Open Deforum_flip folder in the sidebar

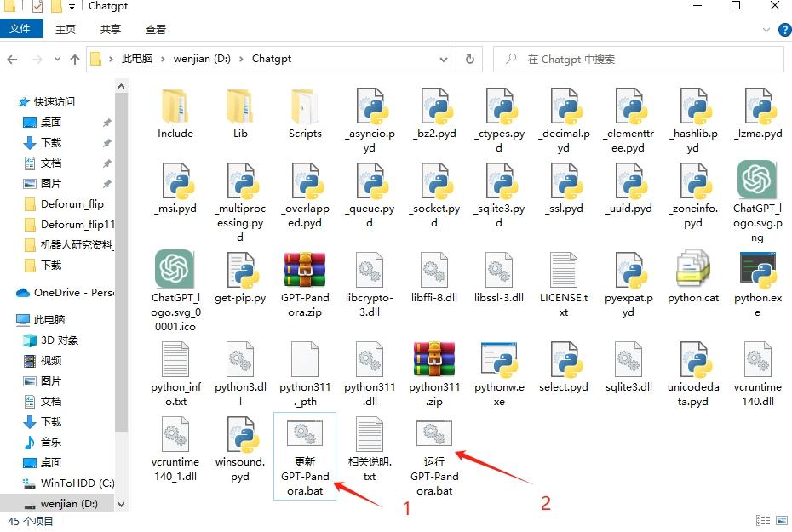[72, 204]
